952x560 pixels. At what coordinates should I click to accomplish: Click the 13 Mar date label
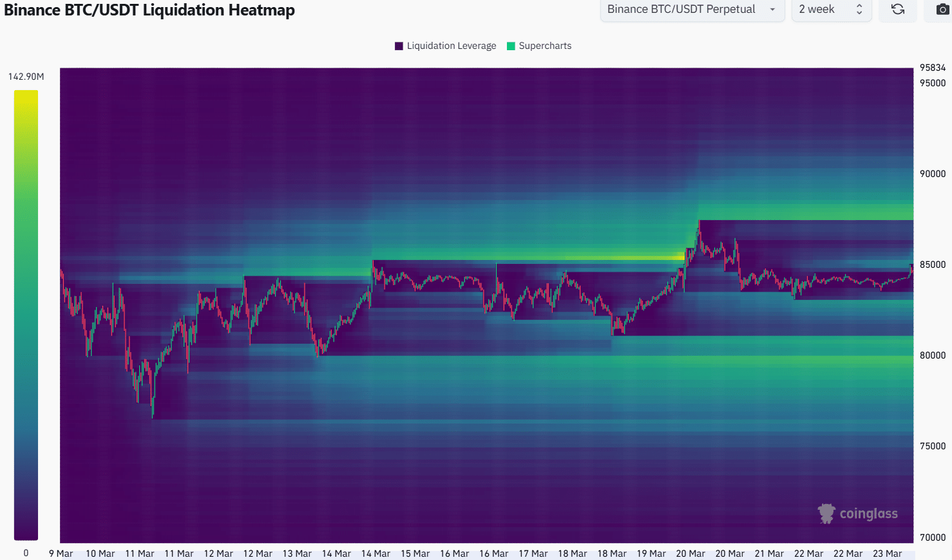pos(297,554)
